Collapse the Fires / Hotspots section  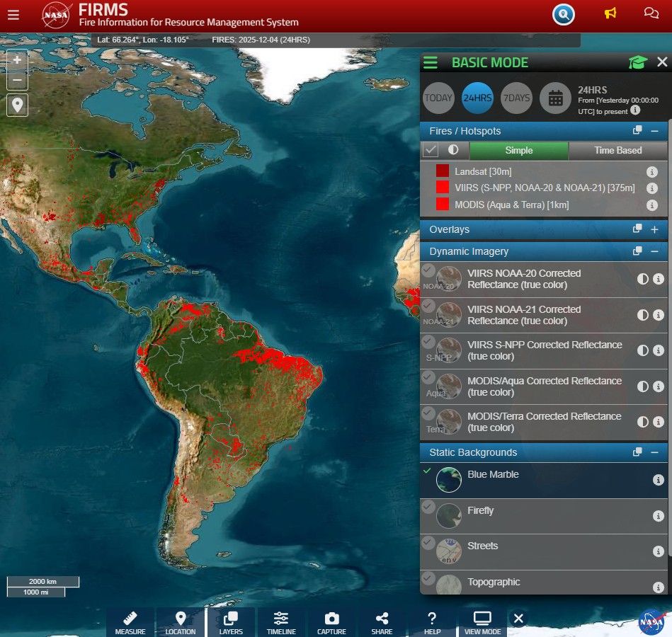pyautogui.click(x=654, y=131)
